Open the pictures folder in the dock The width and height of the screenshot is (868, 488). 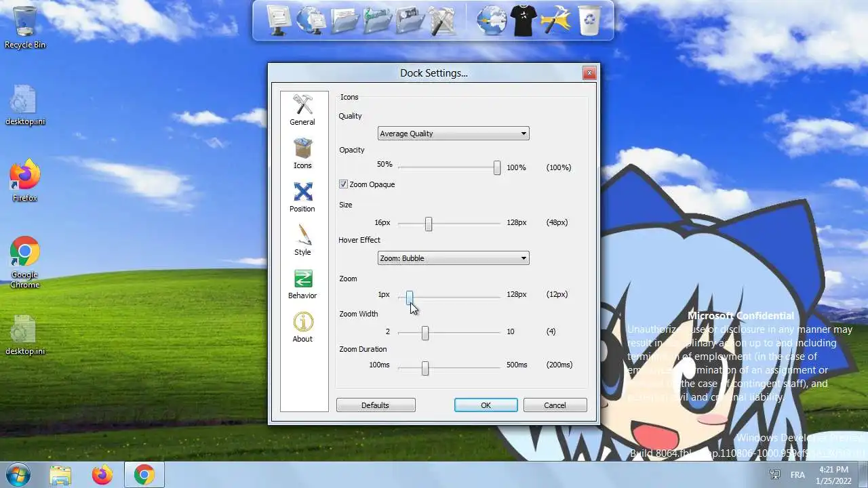410,20
